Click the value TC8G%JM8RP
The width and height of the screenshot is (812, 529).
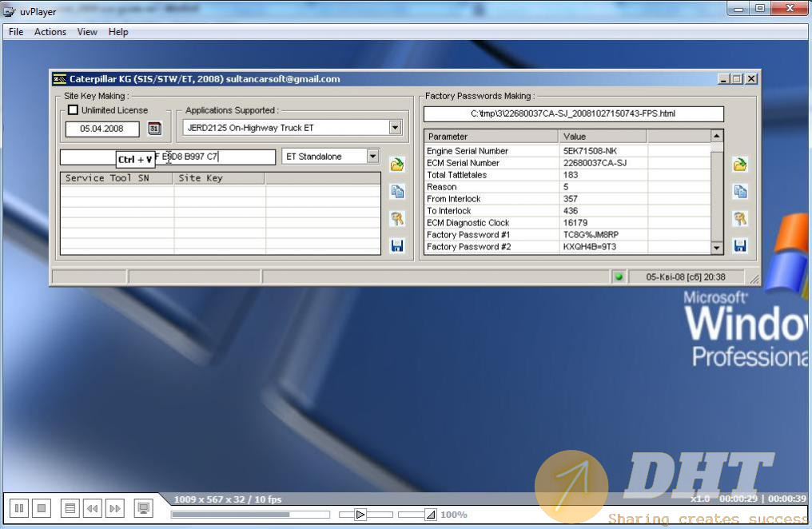click(591, 234)
